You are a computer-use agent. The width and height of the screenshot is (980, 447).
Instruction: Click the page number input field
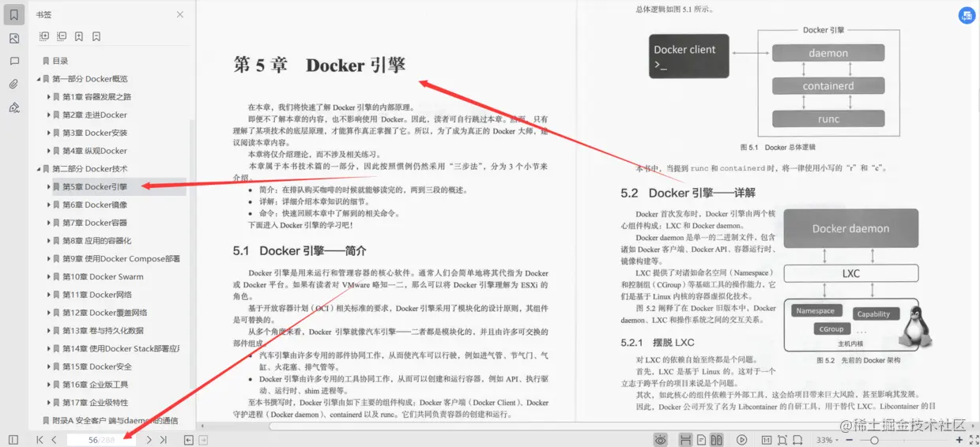tap(101, 440)
